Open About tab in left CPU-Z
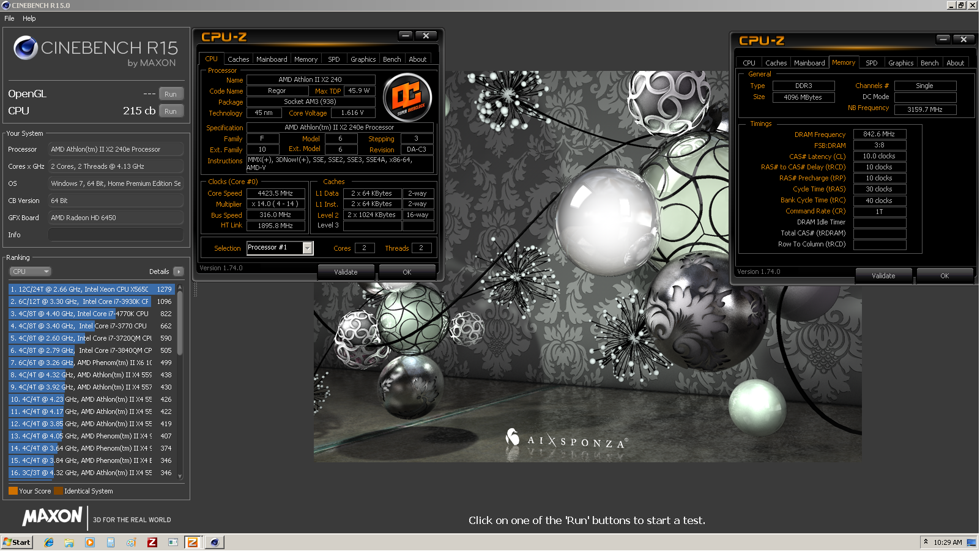This screenshot has width=980, height=554. 418,59
